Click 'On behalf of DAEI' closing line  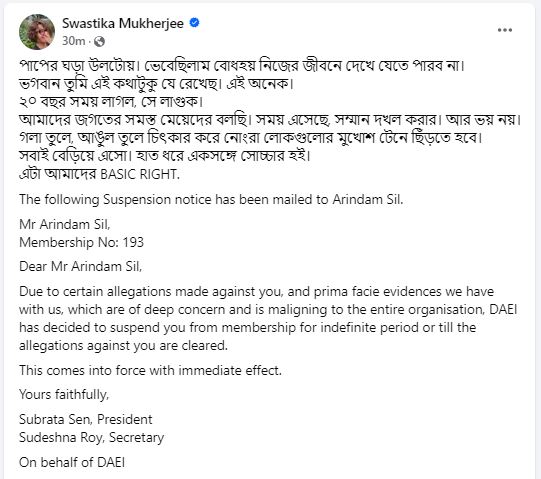[72, 462]
